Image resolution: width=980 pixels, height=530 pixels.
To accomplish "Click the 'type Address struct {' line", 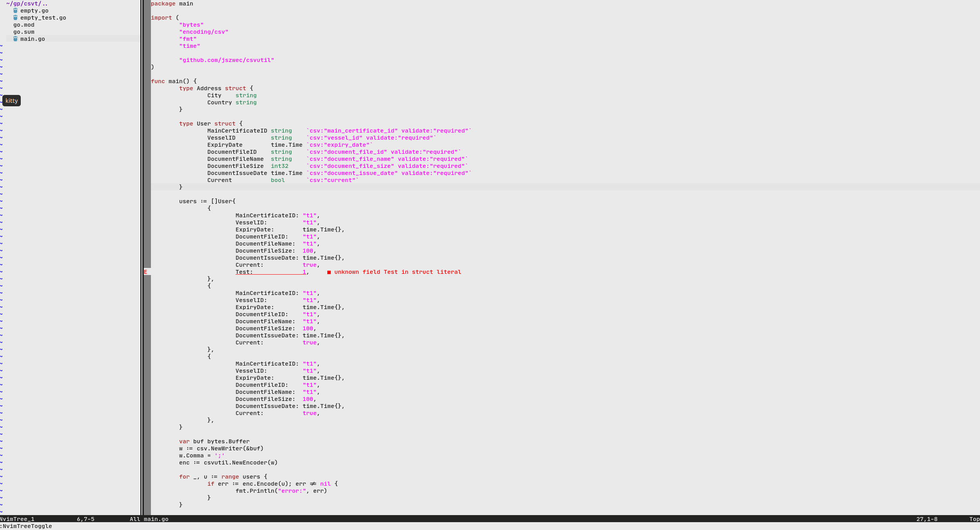I will click(216, 88).
